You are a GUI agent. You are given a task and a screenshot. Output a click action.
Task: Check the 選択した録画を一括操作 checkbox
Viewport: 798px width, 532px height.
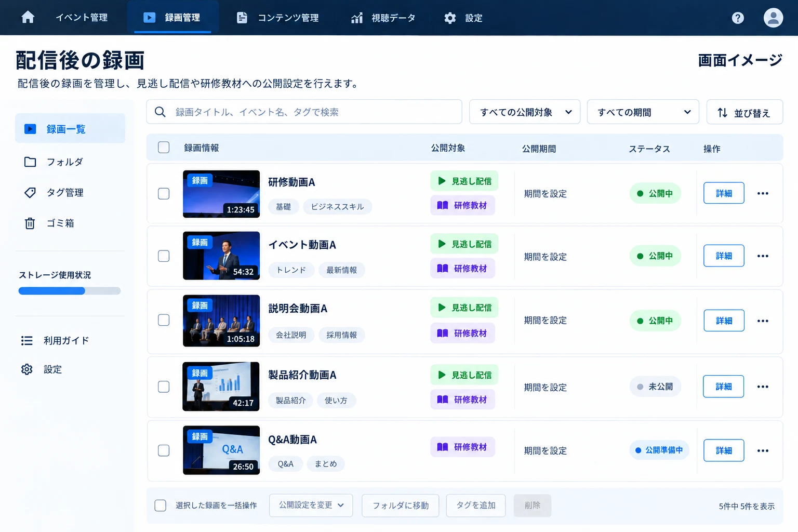pos(161,506)
